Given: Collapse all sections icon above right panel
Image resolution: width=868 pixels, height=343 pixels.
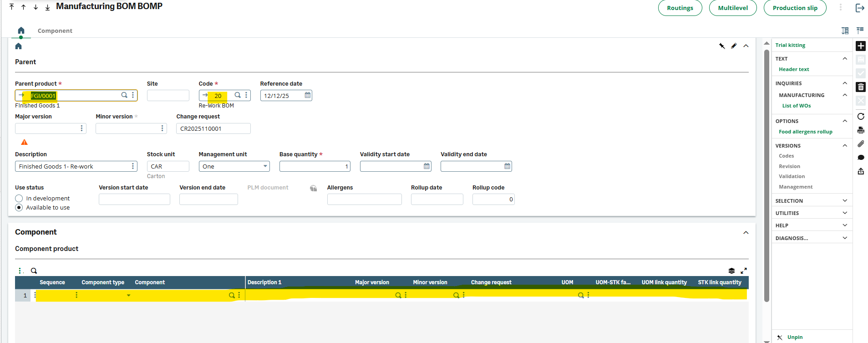Looking at the screenshot, I should pos(845,31).
